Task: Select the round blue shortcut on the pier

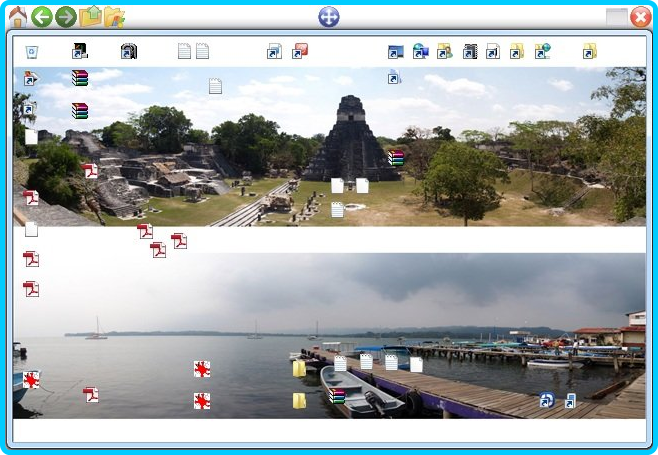Action: [x=547, y=400]
